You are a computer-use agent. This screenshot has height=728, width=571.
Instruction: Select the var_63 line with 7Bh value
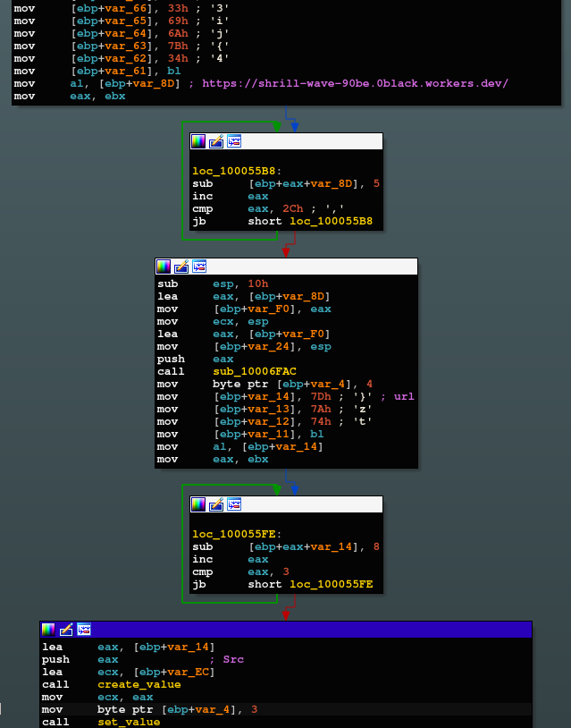[x=122, y=46]
